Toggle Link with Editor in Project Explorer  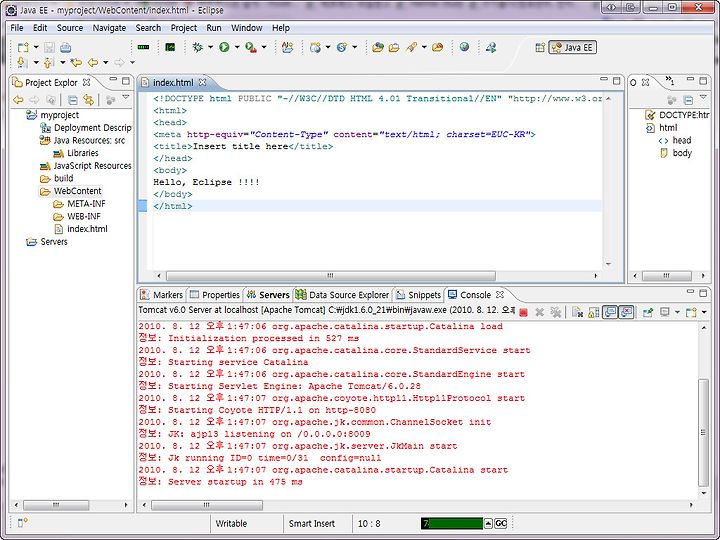(x=89, y=100)
